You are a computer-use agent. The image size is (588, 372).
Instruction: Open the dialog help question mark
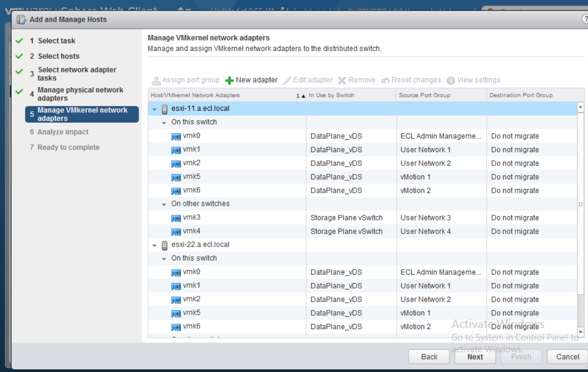(x=585, y=19)
